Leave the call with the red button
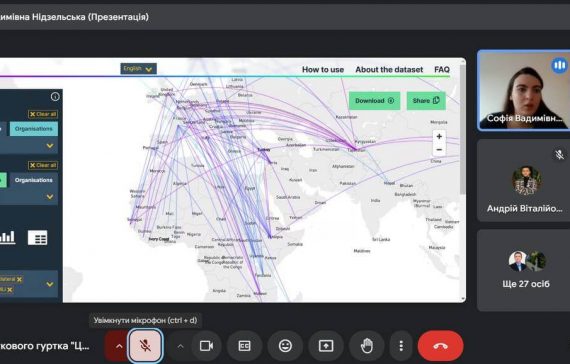The height and width of the screenshot is (364, 570). tap(441, 346)
